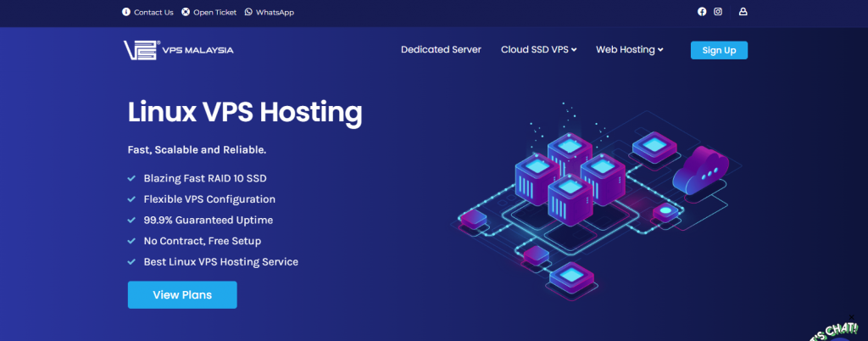Open the Instagram icon

[718, 12]
